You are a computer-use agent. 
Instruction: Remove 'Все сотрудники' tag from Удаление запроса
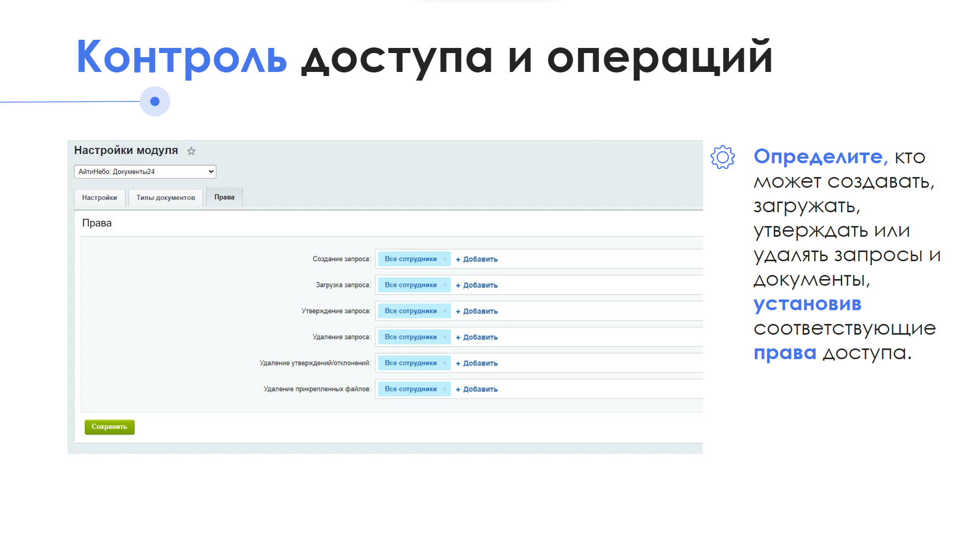[x=445, y=337]
